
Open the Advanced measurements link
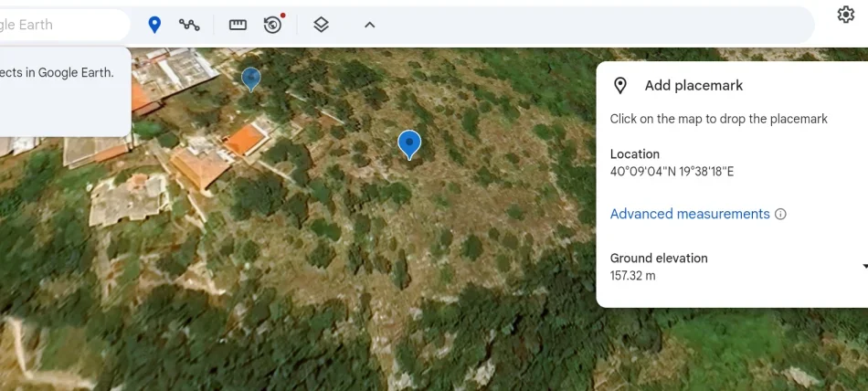[x=690, y=214]
